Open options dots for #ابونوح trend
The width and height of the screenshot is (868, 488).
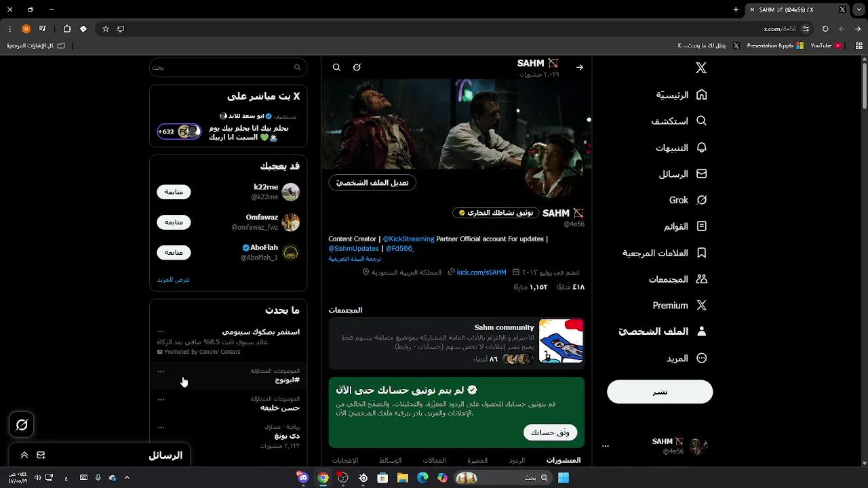(161, 371)
